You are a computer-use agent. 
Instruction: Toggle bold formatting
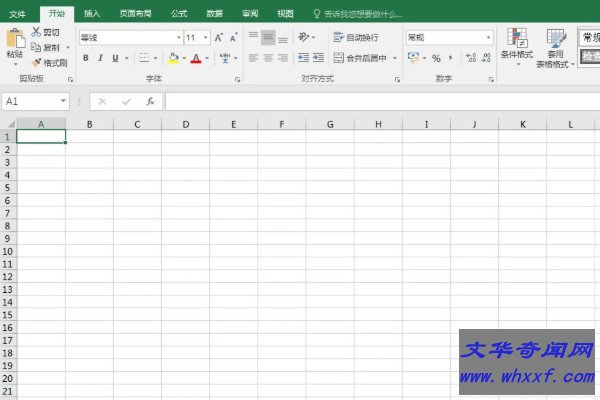point(86,58)
